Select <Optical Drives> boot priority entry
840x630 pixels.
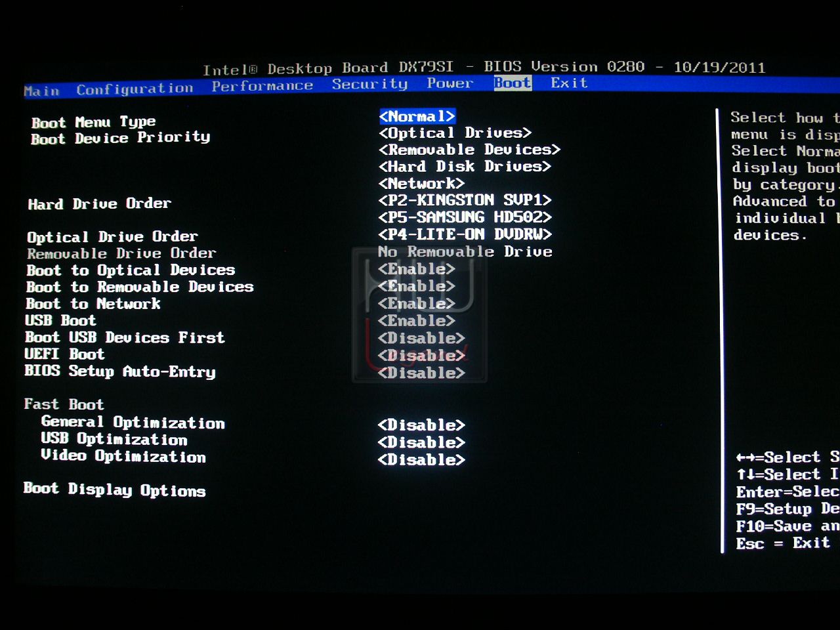[x=455, y=133]
